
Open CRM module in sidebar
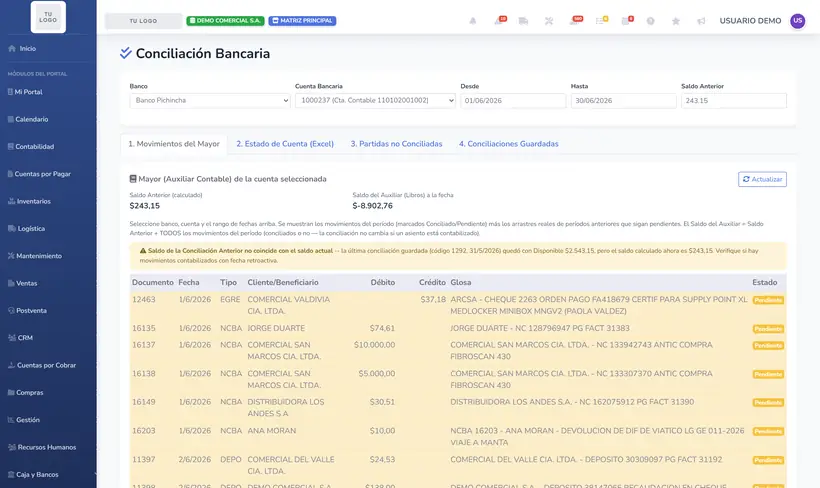pos(20,338)
